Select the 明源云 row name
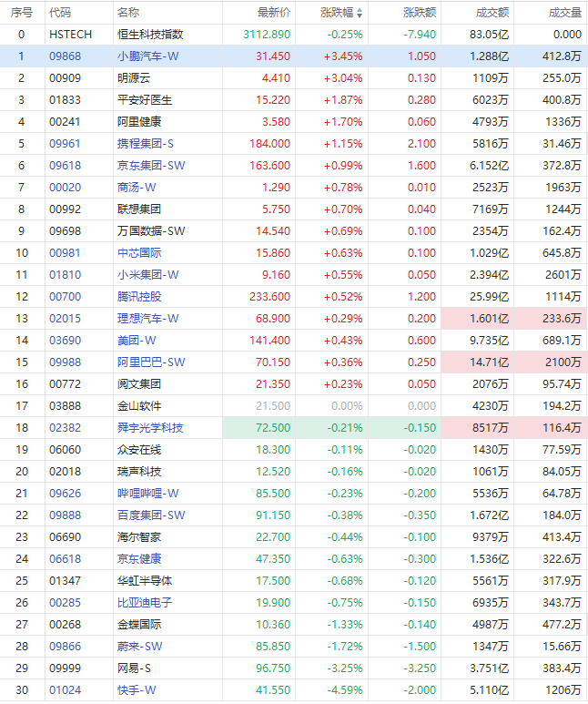 (x=134, y=78)
